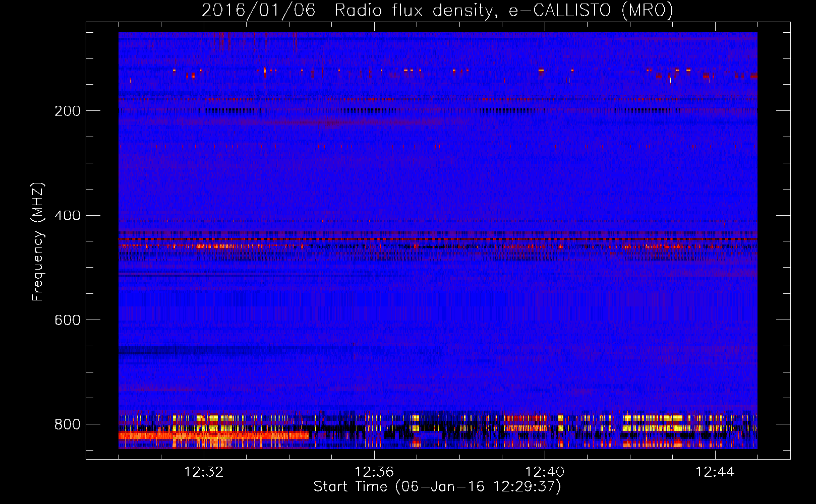Click the 12:36 time tick label
Viewport: 816px width, 504px height.
374,472
